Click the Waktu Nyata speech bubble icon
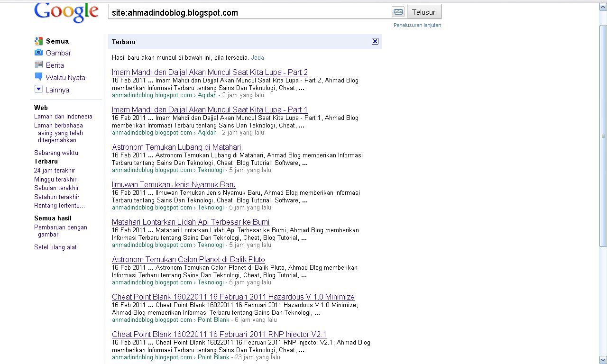The width and height of the screenshot is (607, 364). 38,77
